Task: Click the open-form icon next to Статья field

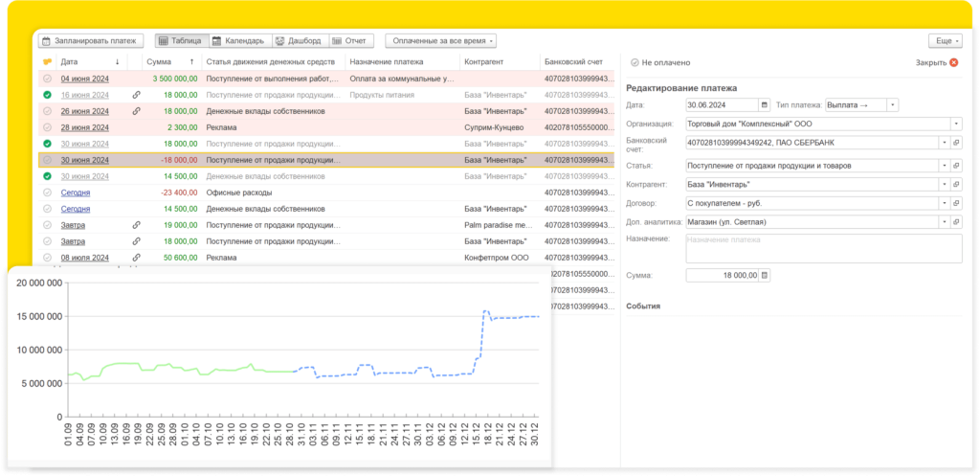Action: [956, 167]
